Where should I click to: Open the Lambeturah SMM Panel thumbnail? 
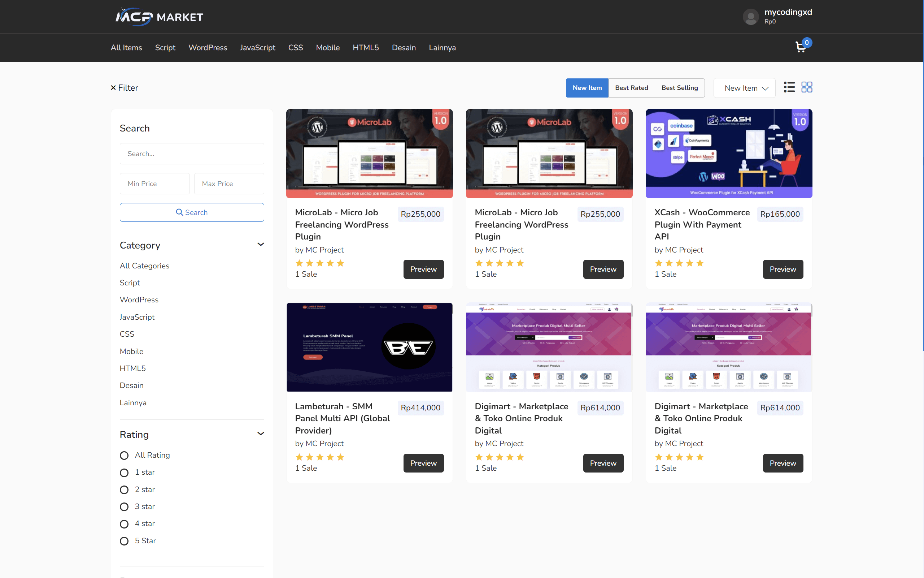pos(369,347)
